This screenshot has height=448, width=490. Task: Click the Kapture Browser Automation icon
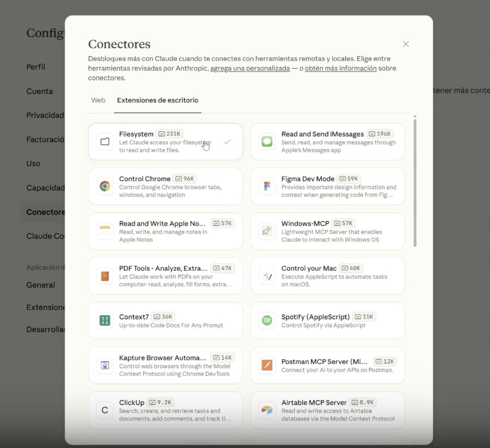pyautogui.click(x=105, y=365)
